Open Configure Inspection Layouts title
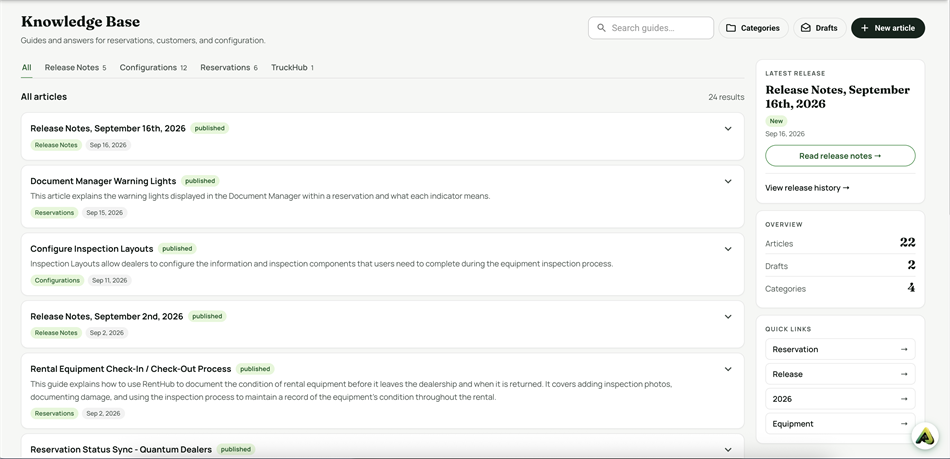This screenshot has height=459, width=950. 91,249
